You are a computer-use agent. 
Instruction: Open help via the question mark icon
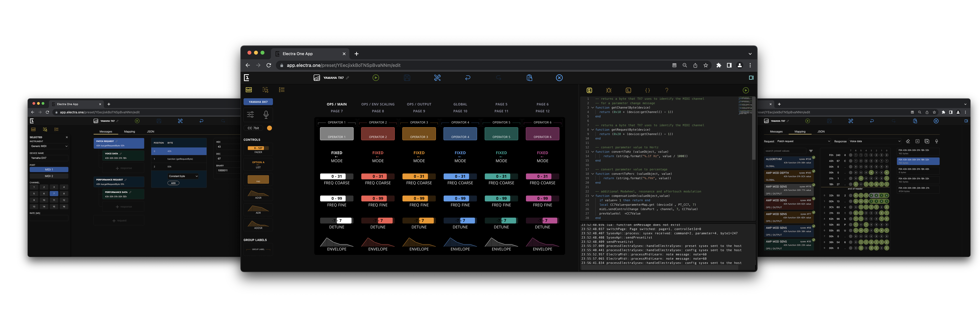[x=667, y=90]
